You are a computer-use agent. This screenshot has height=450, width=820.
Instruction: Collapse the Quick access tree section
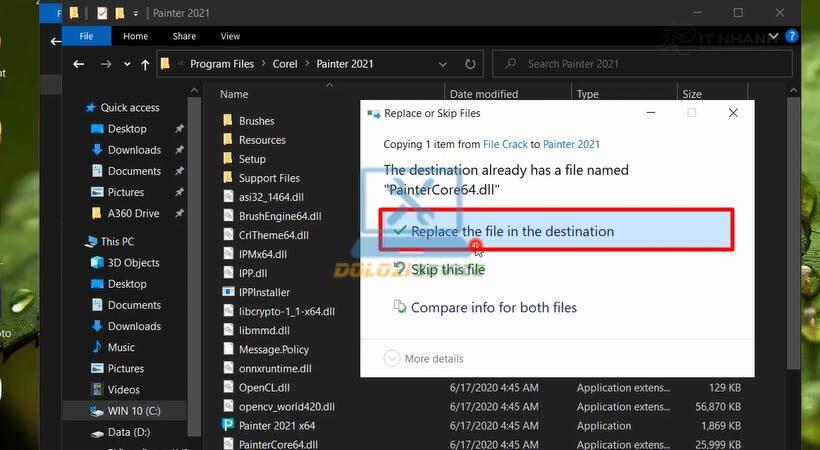pyautogui.click(x=78, y=108)
